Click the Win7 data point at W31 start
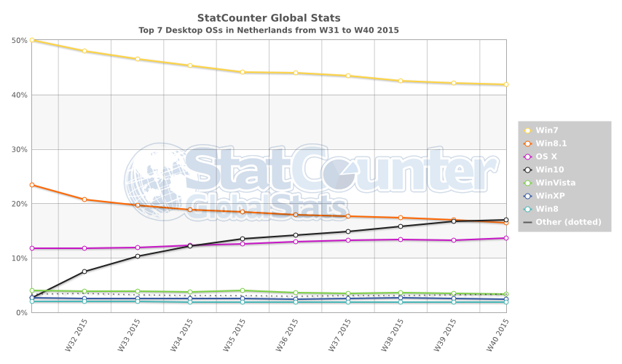The height and width of the screenshot is (364, 622). (32, 40)
